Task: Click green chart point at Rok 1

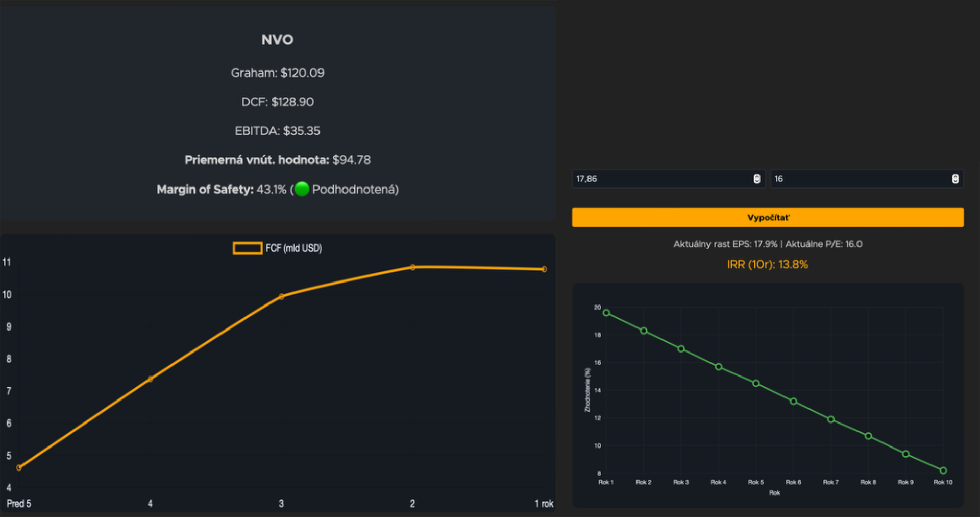Action: tap(606, 313)
